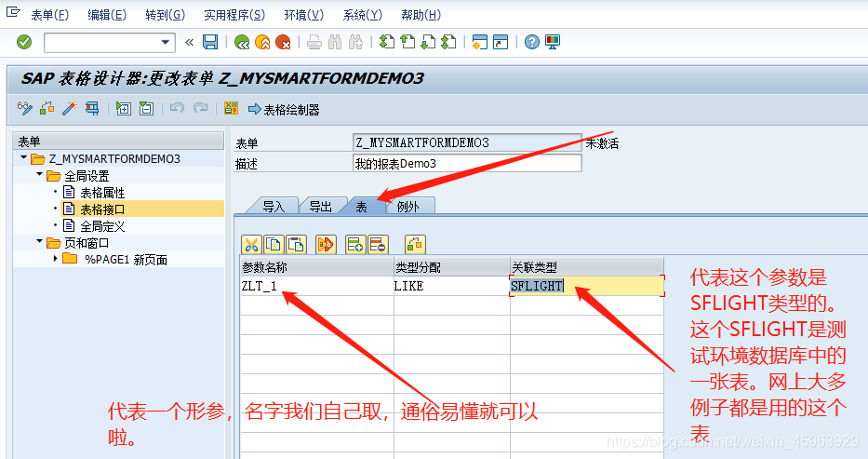Viewport: 868px width, 459px height.
Task: Open Help with question mark icon
Action: [x=532, y=42]
